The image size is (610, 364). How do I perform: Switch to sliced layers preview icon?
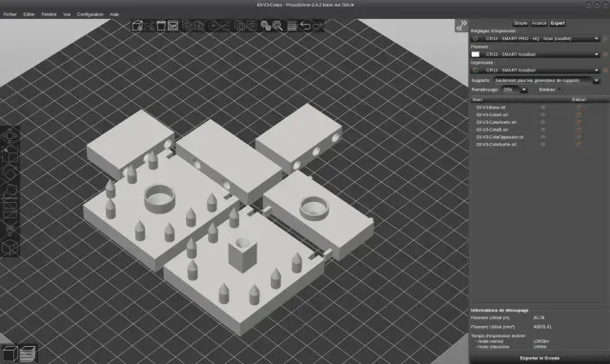[x=28, y=354]
